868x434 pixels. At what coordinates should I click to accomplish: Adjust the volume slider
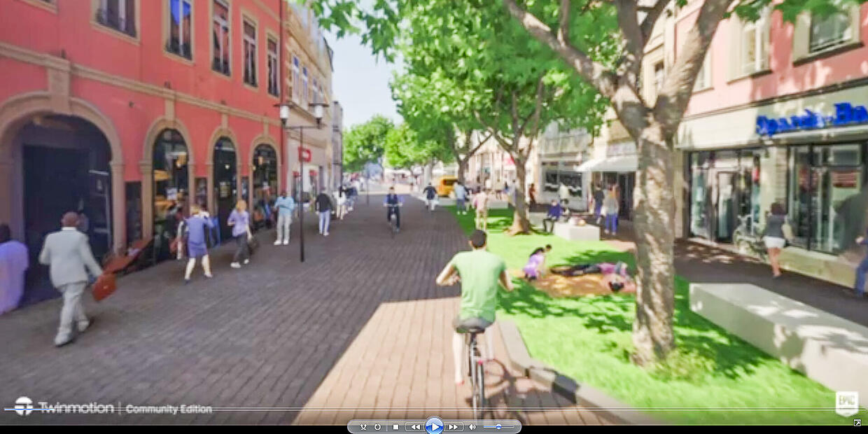[498, 426]
